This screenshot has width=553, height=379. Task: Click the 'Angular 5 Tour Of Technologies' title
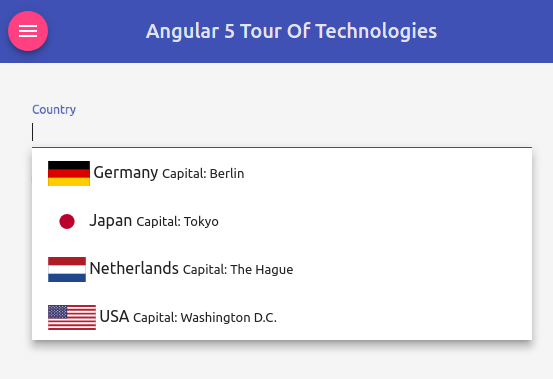(291, 31)
